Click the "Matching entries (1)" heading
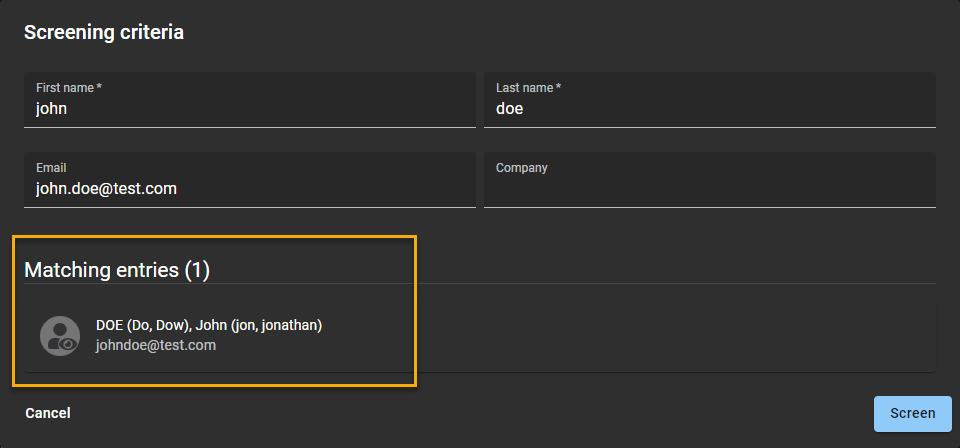The height and width of the screenshot is (448, 960). [117, 270]
